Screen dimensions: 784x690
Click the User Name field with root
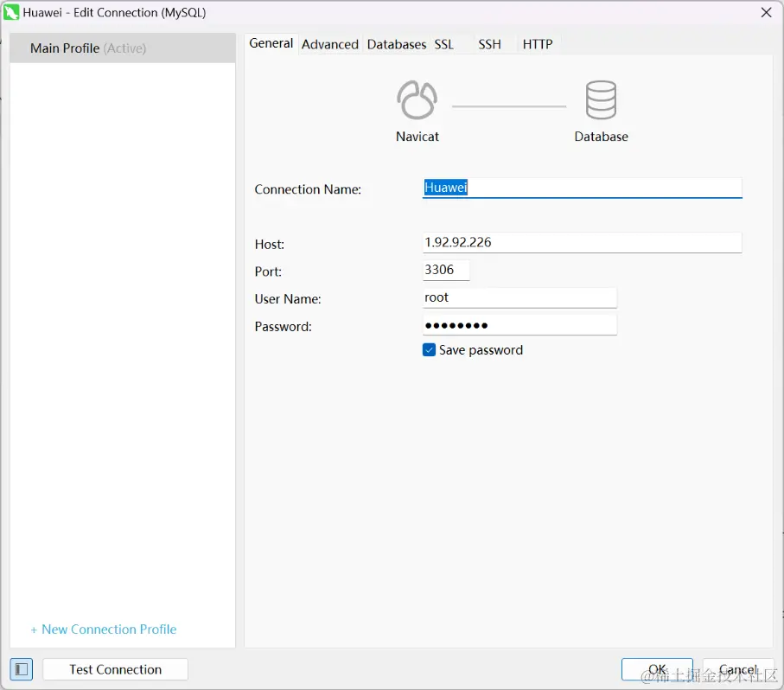click(x=519, y=297)
